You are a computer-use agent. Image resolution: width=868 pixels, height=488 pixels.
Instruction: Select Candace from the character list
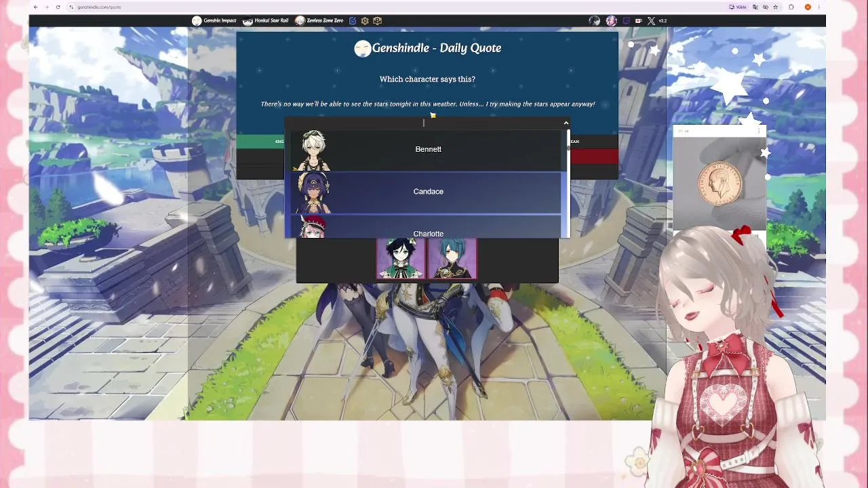[426, 192]
